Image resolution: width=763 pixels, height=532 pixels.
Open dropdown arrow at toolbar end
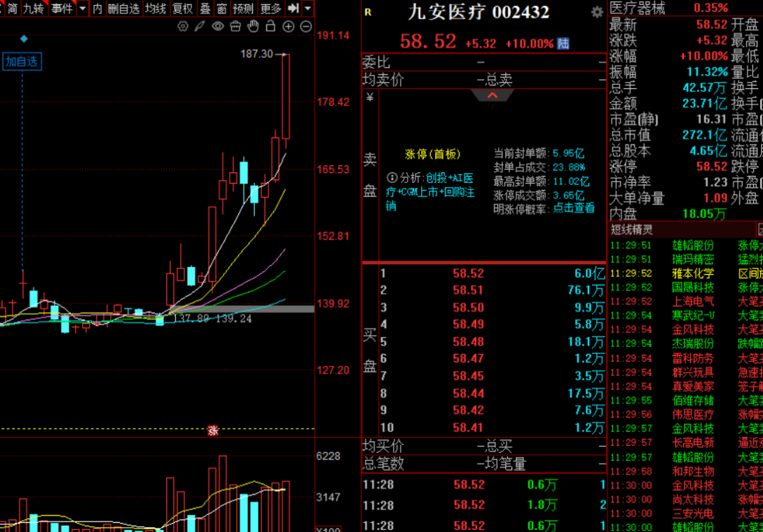(x=307, y=8)
